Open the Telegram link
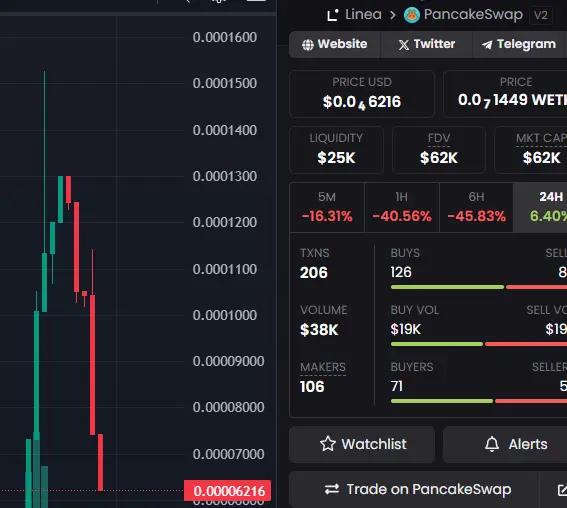Image resolution: width=567 pixels, height=508 pixels. [x=519, y=44]
